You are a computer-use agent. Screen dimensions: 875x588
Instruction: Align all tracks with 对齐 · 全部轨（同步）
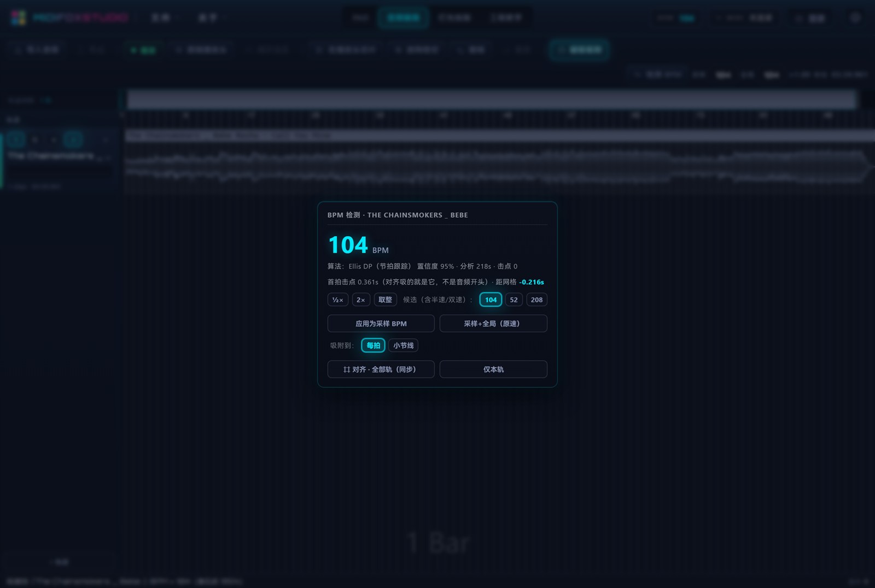[381, 369]
